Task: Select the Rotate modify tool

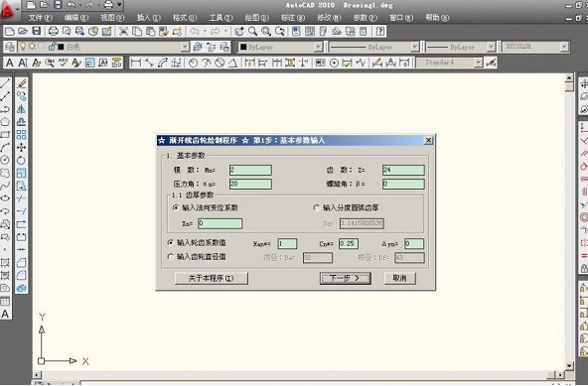Action: click(22, 160)
